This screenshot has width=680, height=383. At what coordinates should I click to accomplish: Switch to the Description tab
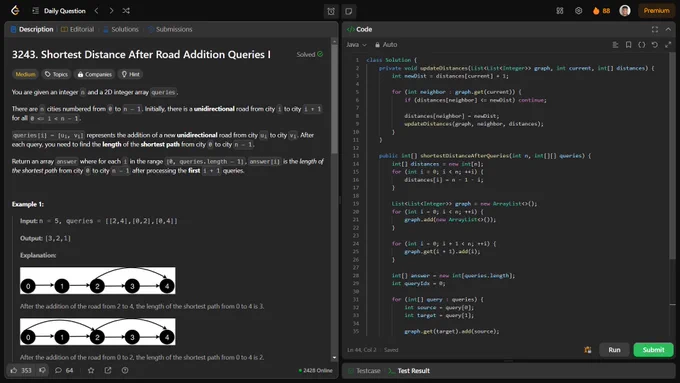point(32,29)
